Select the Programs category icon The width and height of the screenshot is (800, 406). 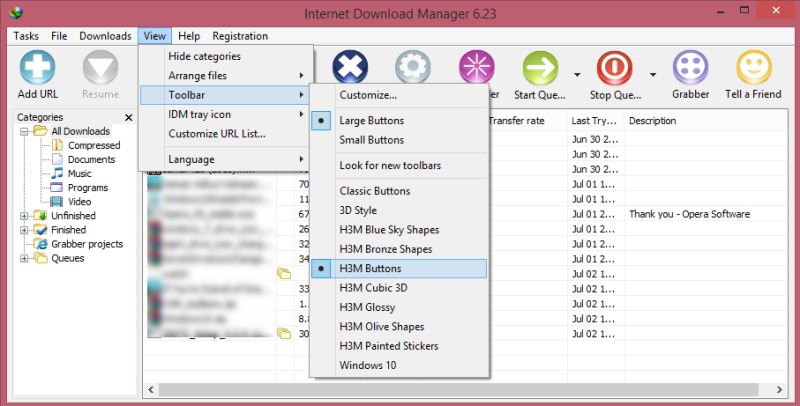tap(57, 187)
